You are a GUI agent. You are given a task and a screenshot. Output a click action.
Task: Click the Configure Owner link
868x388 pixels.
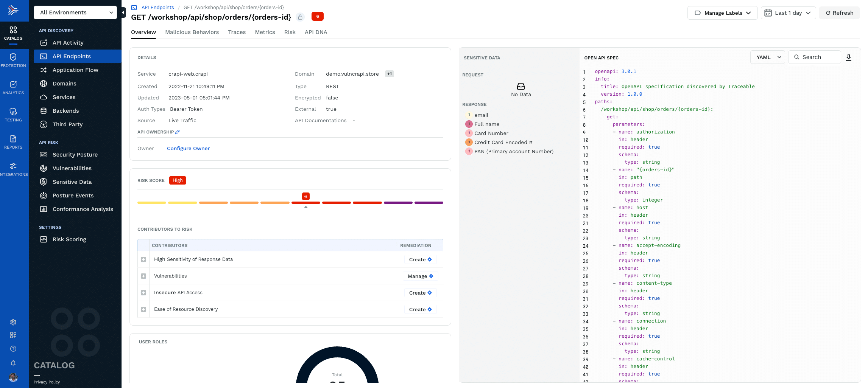pyautogui.click(x=188, y=149)
